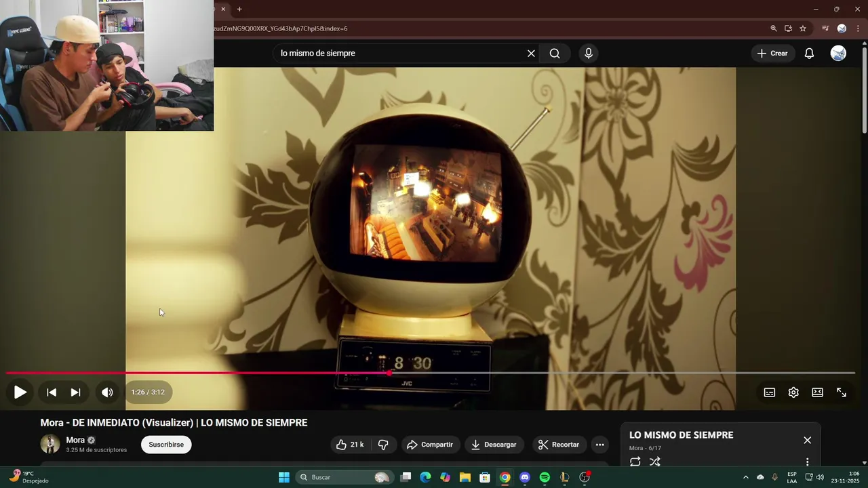Seek on the red video progress bar
Screen dimensions: 868x488
431,373
